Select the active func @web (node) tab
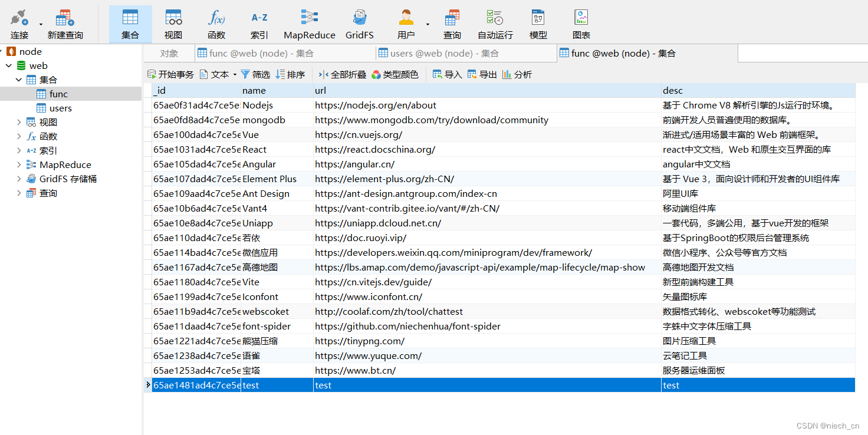The height and width of the screenshot is (435, 868). [x=647, y=53]
